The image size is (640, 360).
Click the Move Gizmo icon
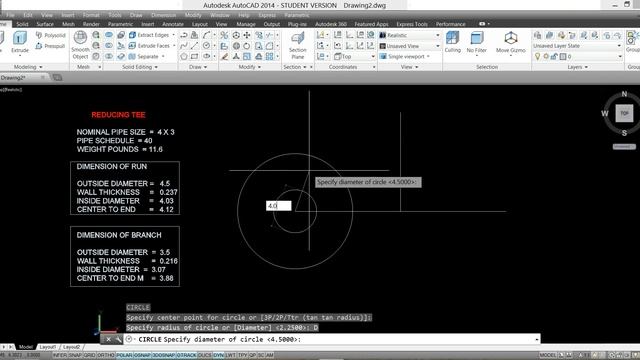tap(510, 42)
